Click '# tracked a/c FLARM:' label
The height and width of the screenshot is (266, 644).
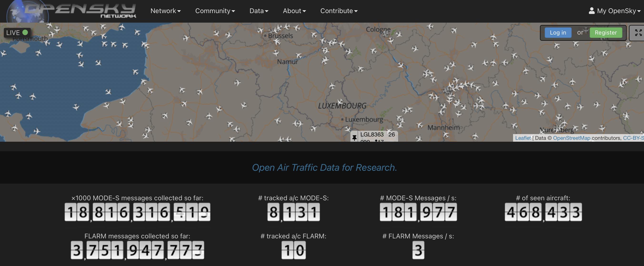tap(294, 236)
